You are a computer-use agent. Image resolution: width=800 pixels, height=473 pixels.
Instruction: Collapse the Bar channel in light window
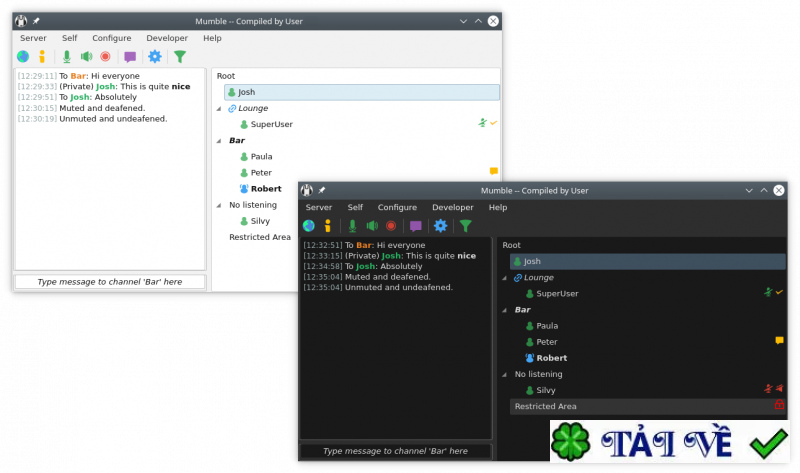point(219,140)
